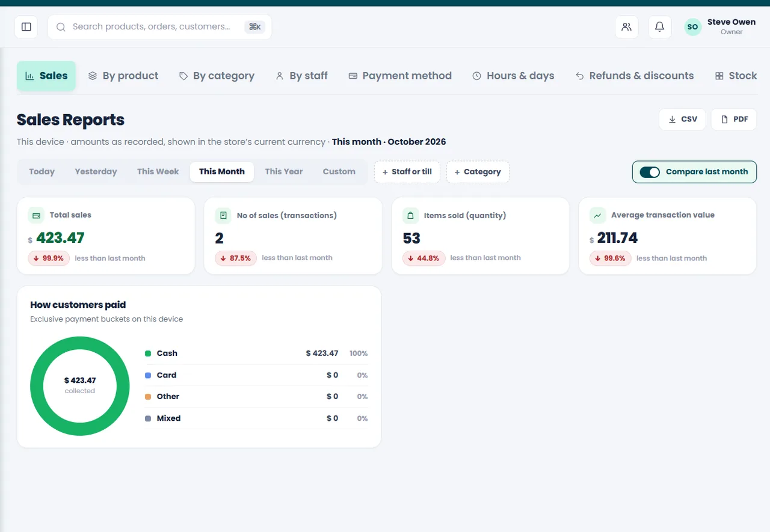This screenshot has width=770, height=532.
Task: Click the Items sold bag icon
Action: [x=411, y=215]
